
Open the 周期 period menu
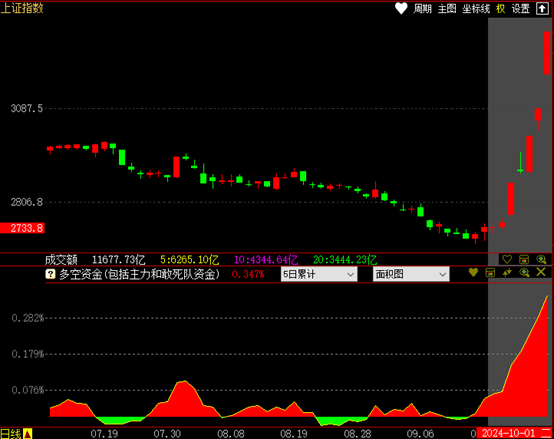[423, 9]
